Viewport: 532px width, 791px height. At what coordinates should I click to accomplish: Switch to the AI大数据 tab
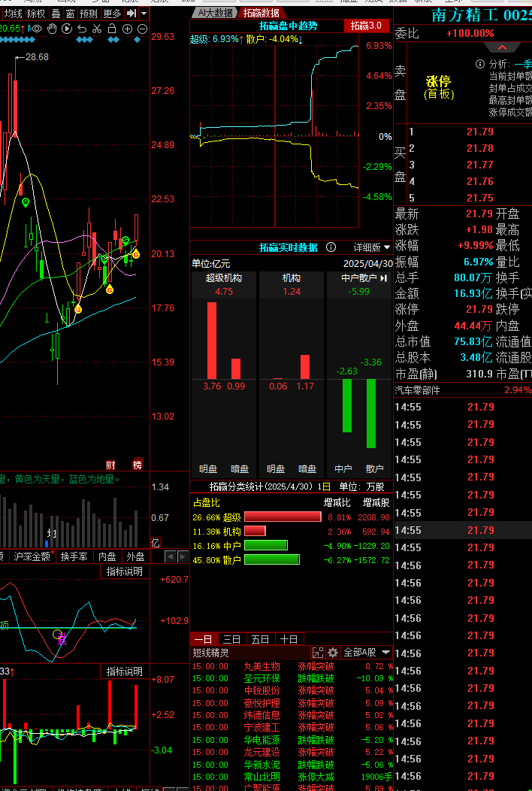216,13
